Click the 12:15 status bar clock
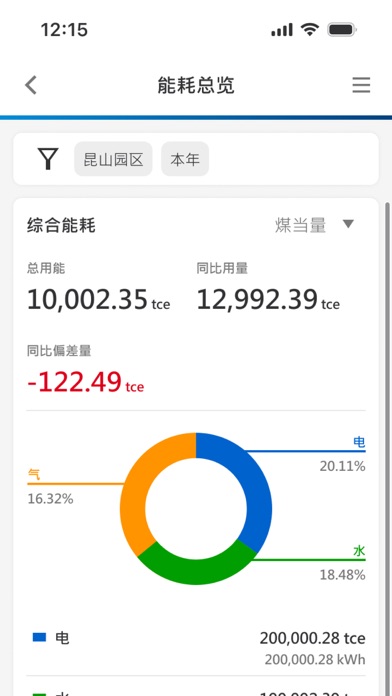The width and height of the screenshot is (392, 696). point(64,30)
